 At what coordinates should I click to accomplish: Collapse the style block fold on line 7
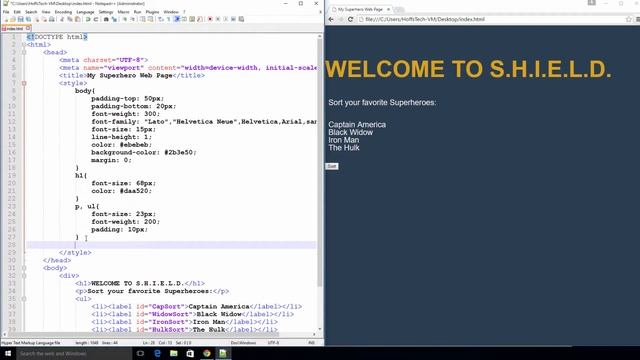[x=24, y=83]
